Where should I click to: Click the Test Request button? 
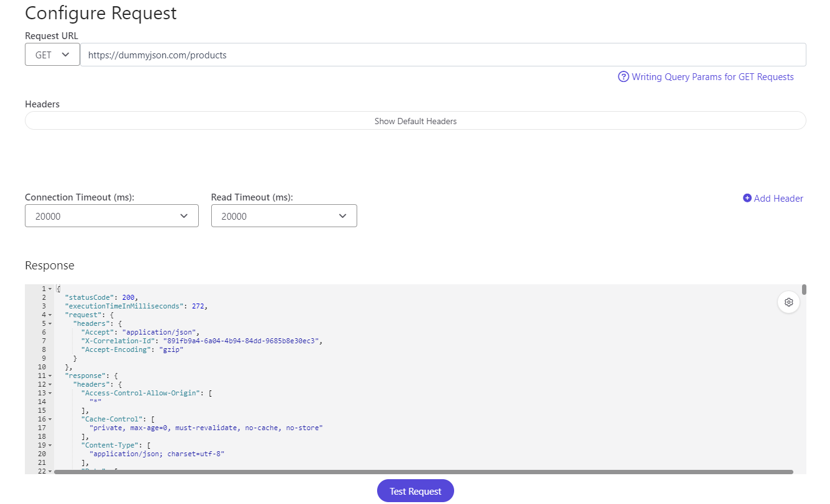pyautogui.click(x=416, y=491)
